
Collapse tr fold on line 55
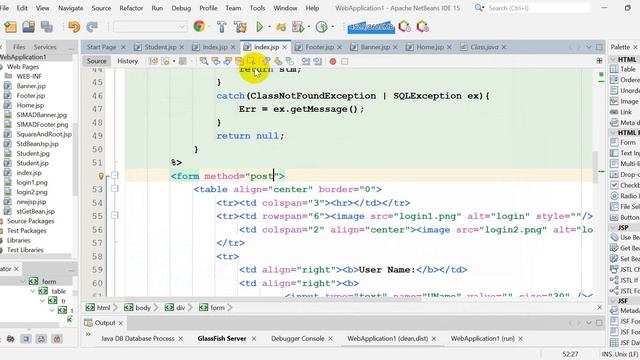(x=115, y=216)
